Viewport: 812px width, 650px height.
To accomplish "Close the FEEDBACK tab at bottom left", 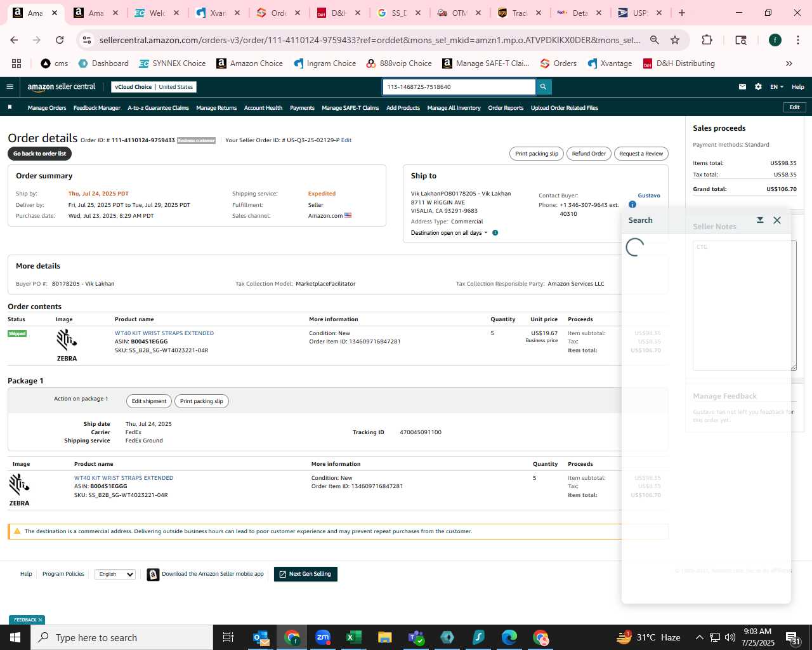I will (40, 620).
